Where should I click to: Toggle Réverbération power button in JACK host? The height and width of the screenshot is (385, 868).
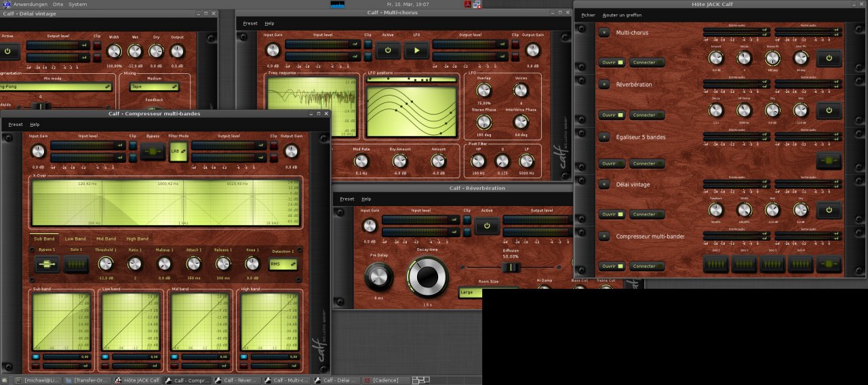tap(829, 110)
